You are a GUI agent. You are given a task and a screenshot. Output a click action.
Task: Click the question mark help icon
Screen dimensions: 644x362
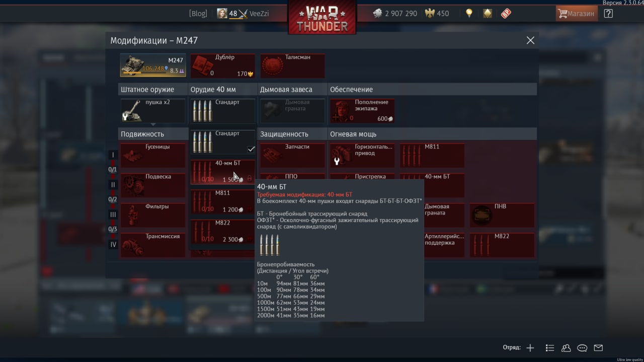[x=608, y=14]
